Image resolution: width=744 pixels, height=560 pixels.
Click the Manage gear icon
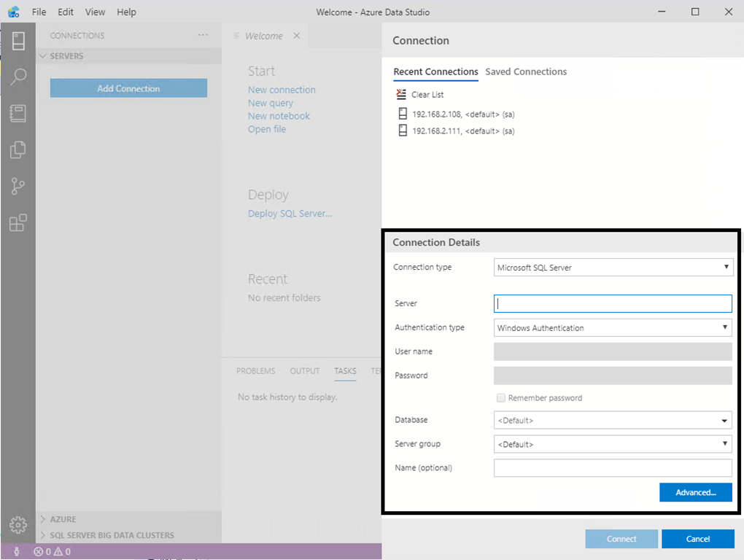pos(18,524)
